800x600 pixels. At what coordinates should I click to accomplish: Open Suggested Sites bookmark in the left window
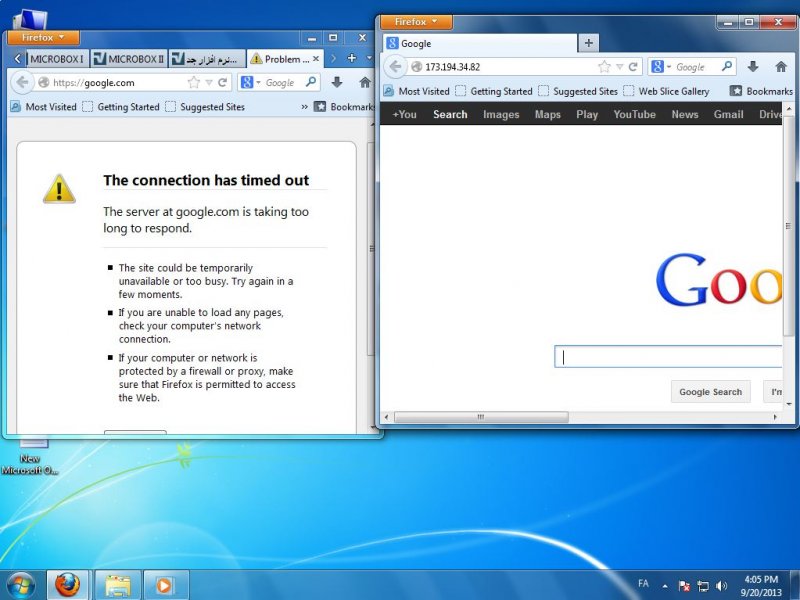point(206,107)
